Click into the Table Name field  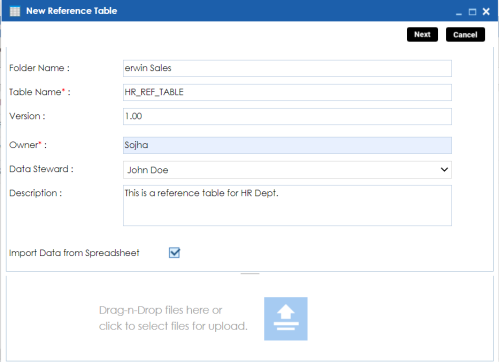point(287,92)
